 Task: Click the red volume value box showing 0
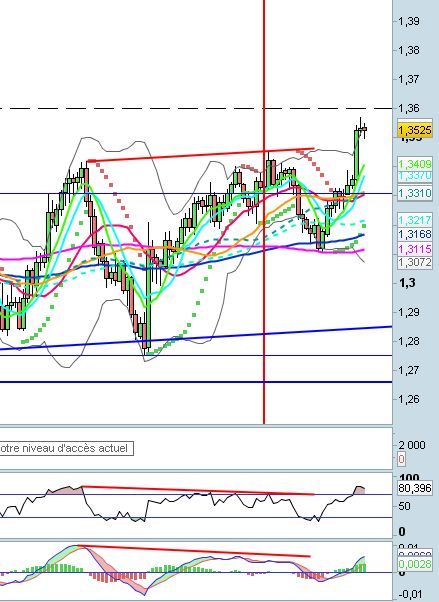[401, 459]
